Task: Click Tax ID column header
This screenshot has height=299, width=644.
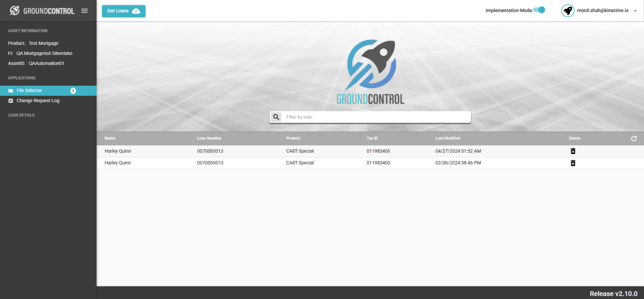Action: (372, 138)
